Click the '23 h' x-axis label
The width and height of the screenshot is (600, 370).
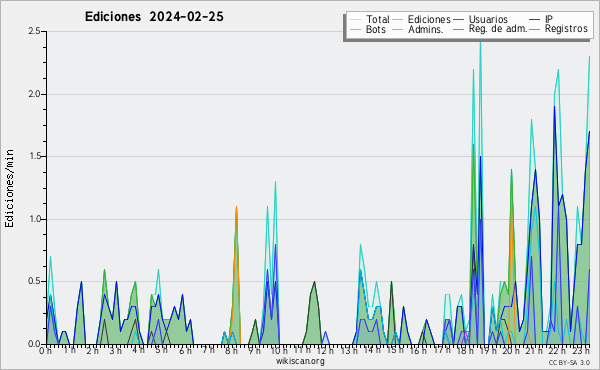tap(580, 350)
